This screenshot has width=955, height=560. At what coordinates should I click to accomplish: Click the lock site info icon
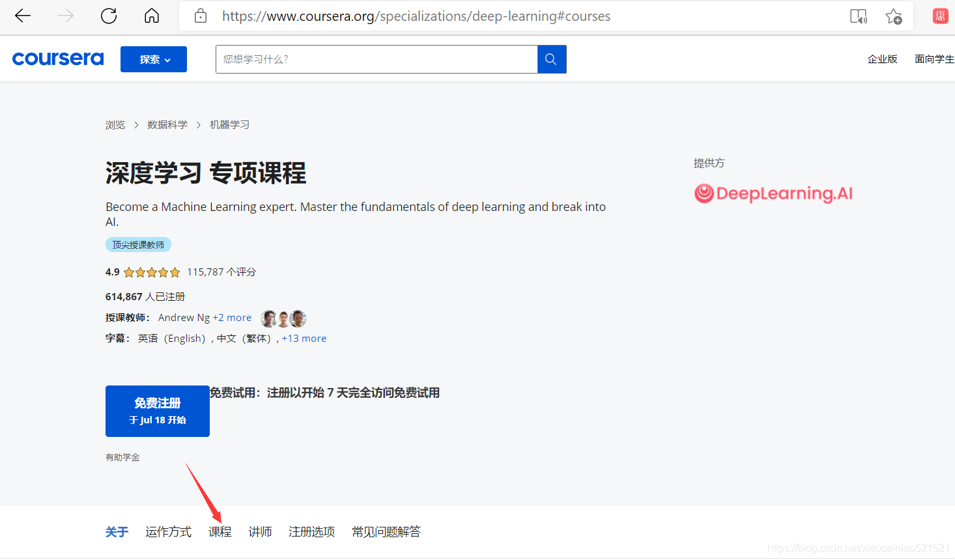tap(201, 16)
